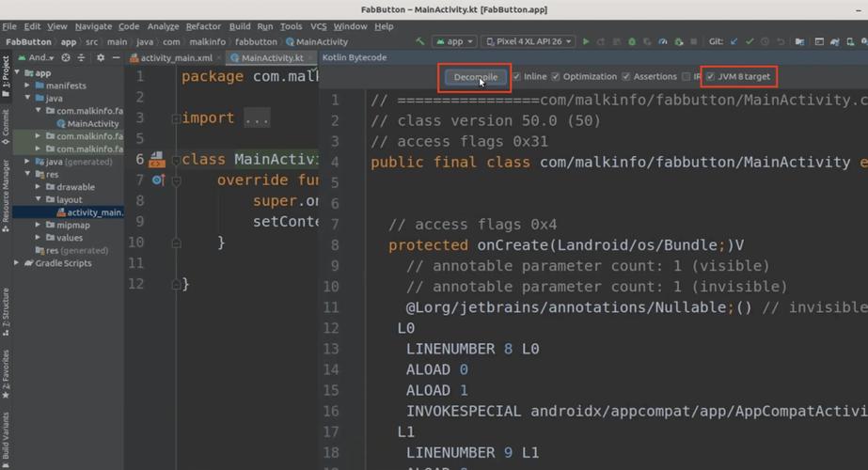
Task: Click the Debug app bug icon
Action: [632, 41]
